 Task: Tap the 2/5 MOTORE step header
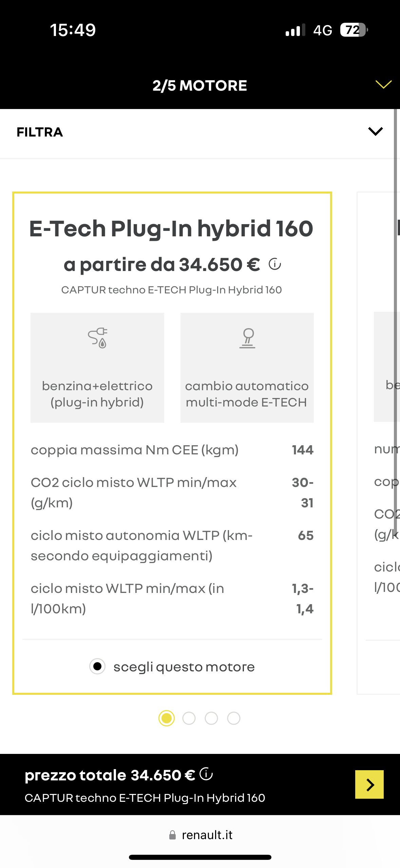tap(200, 86)
